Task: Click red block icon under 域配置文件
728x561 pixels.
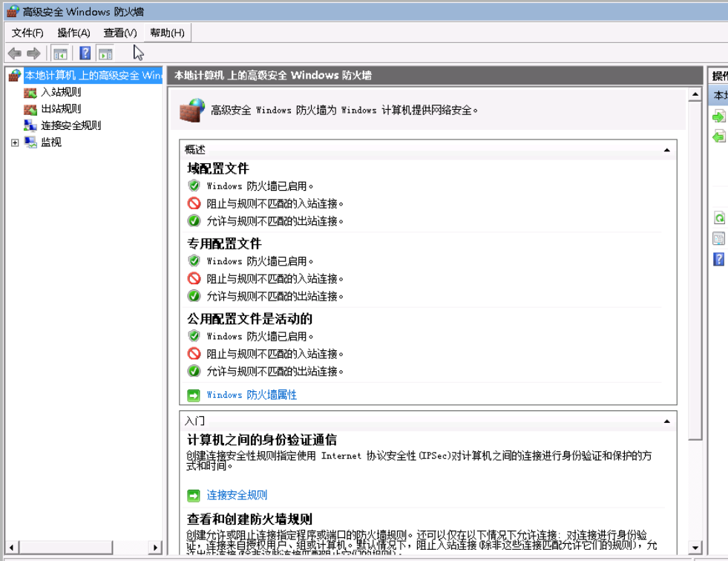Action: click(194, 203)
